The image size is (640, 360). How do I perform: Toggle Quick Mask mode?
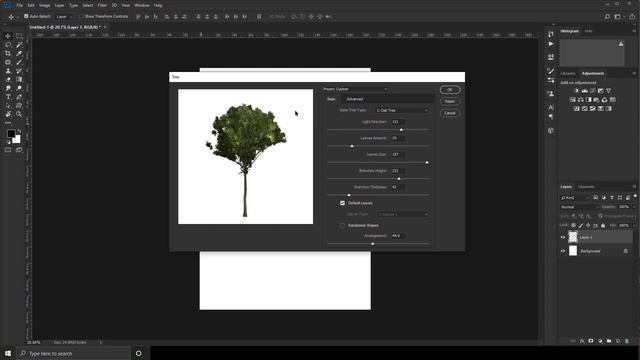8,150
